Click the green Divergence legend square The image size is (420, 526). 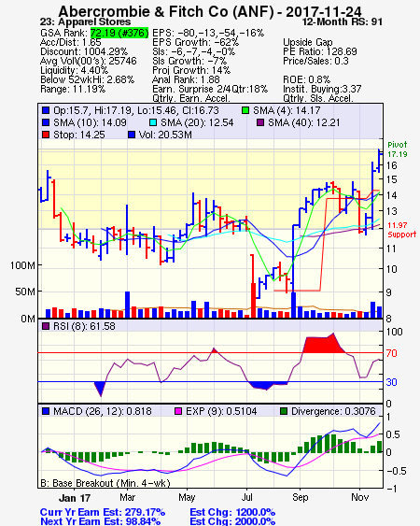point(284,411)
